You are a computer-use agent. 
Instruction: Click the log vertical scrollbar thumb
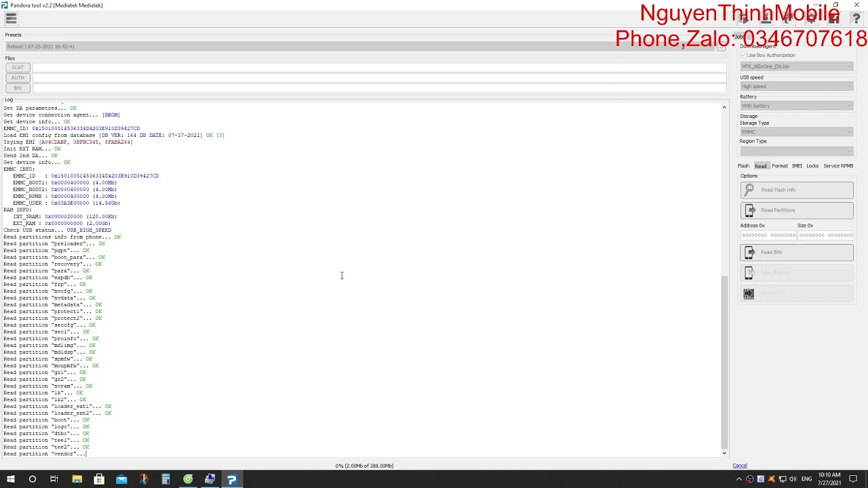[724, 362]
